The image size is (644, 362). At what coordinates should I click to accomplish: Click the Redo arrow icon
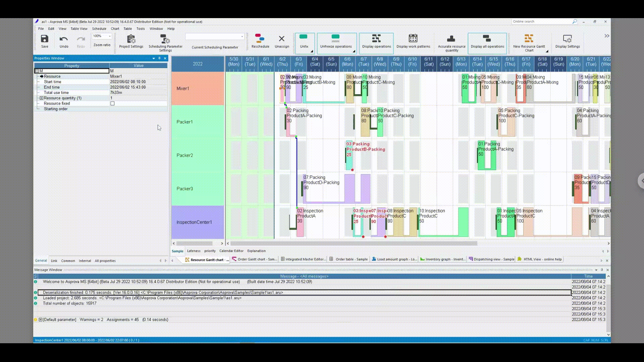[x=81, y=39]
